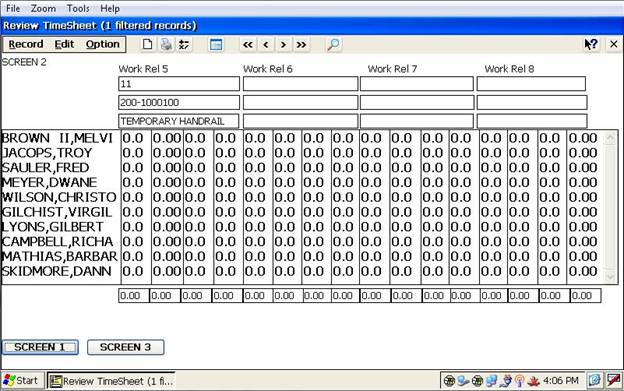624x391 pixels.
Task: Open the sort and filter checklist icon
Action: coord(184,45)
